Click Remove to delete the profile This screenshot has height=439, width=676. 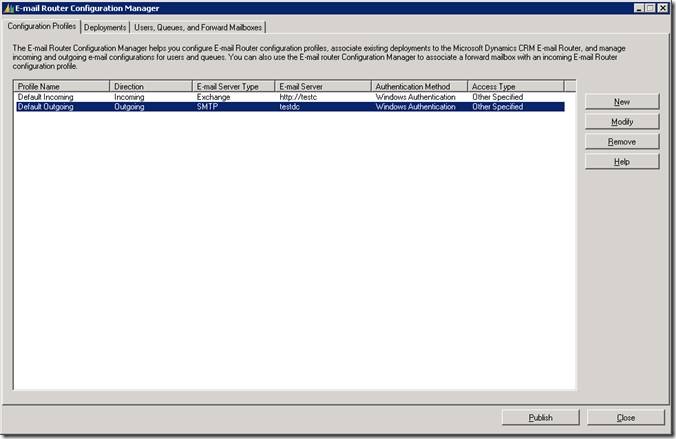[621, 142]
